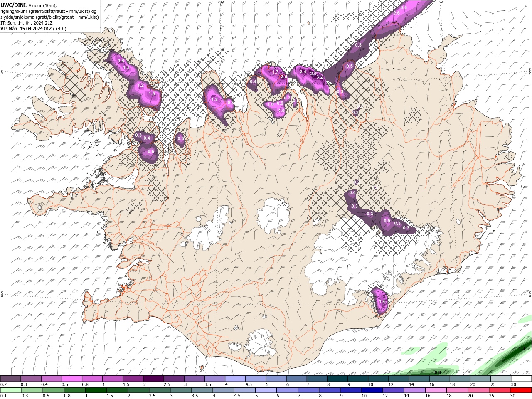The height and width of the screenshot is (399, 532).
Task: Click the 1.7 snowfall value label
Action: 275,72
